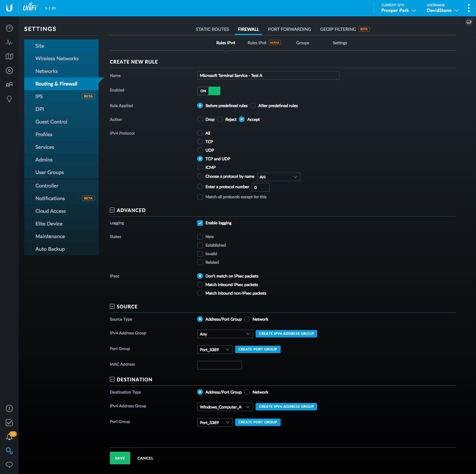This screenshot has width=476, height=474.
Task: Open the source IPv4 Address Group dropdown
Action: click(224, 334)
